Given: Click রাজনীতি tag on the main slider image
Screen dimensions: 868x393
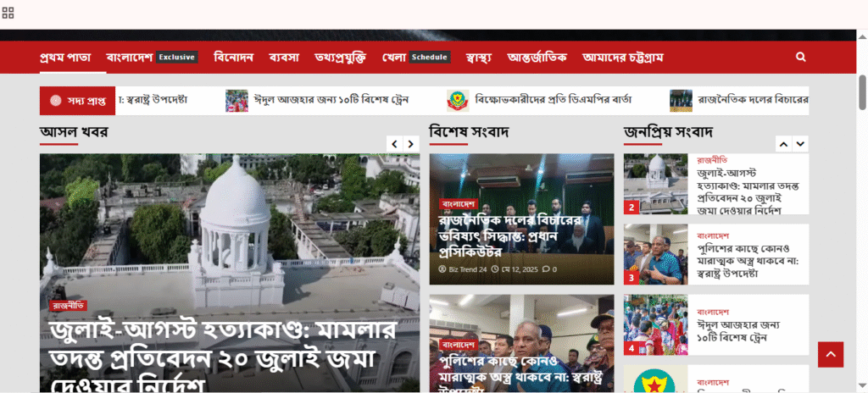Looking at the screenshot, I should (x=68, y=306).
